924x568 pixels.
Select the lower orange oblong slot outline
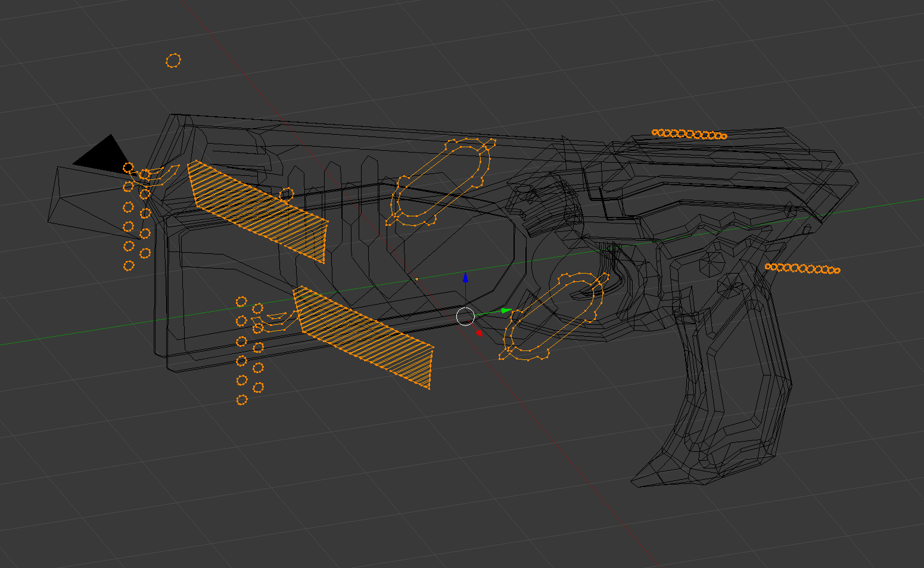[555, 316]
